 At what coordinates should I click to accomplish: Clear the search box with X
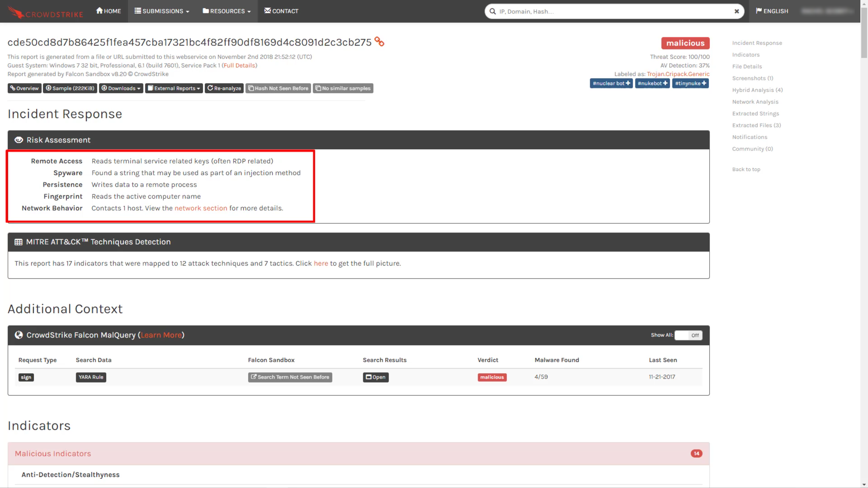[737, 11]
